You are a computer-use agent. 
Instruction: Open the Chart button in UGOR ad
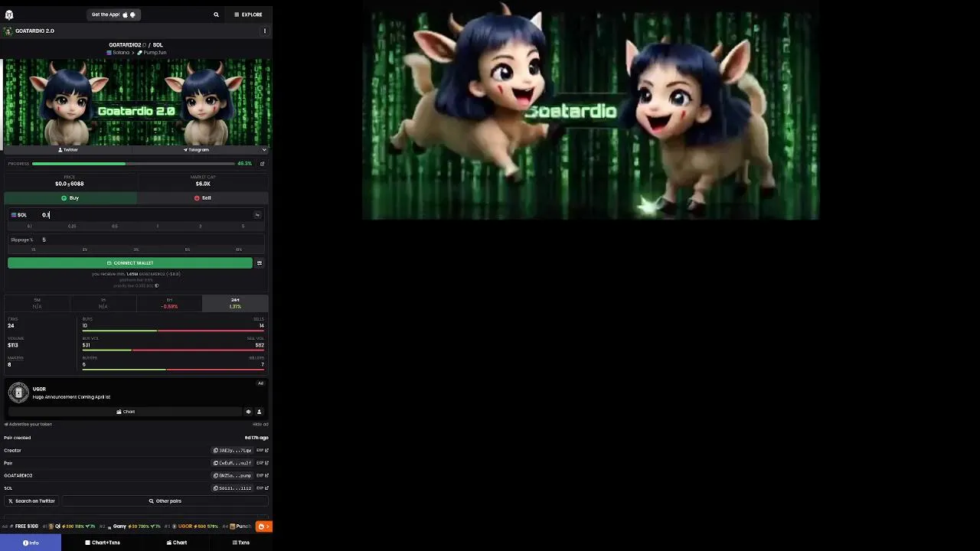coord(125,412)
